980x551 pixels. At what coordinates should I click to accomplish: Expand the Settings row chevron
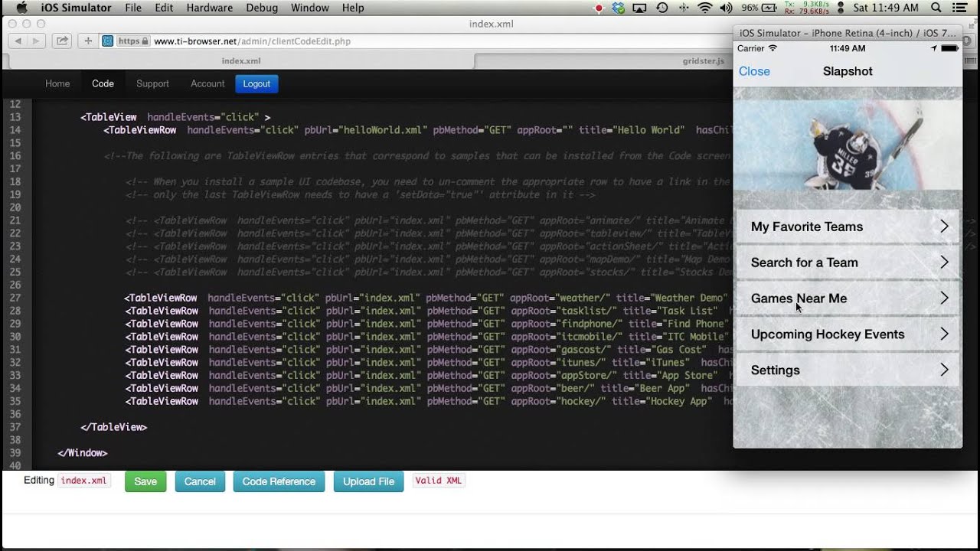944,370
